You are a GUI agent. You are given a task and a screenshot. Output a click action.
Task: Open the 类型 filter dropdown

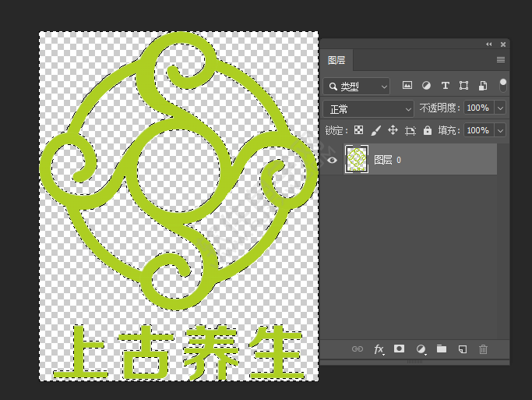click(358, 87)
